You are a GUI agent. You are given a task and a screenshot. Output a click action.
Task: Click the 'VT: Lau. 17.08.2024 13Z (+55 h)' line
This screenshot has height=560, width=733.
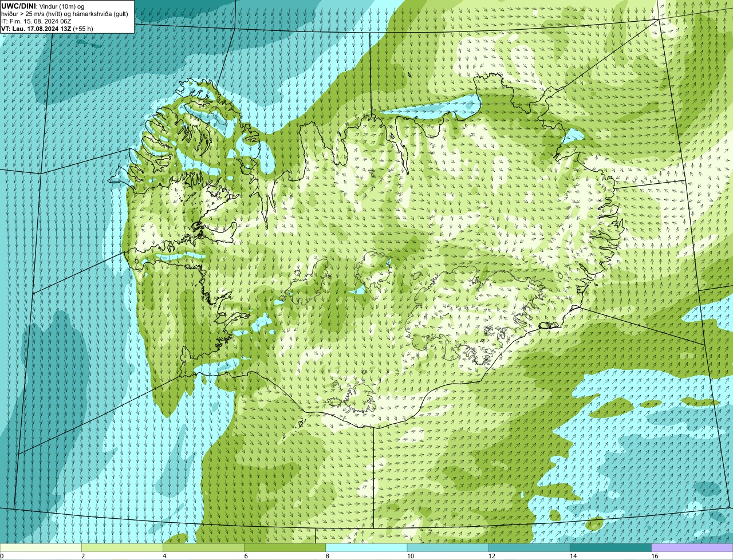point(47,29)
